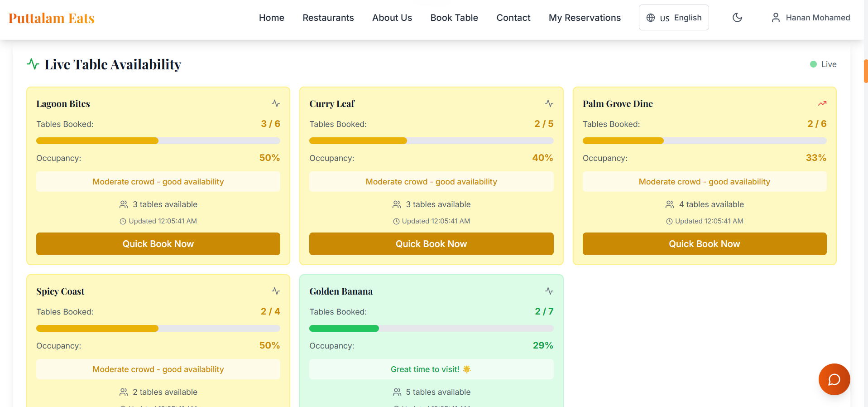The width and height of the screenshot is (868, 407).
Task: Click the user avatar icon beside Hanan Mohamed
Action: [x=776, y=18]
